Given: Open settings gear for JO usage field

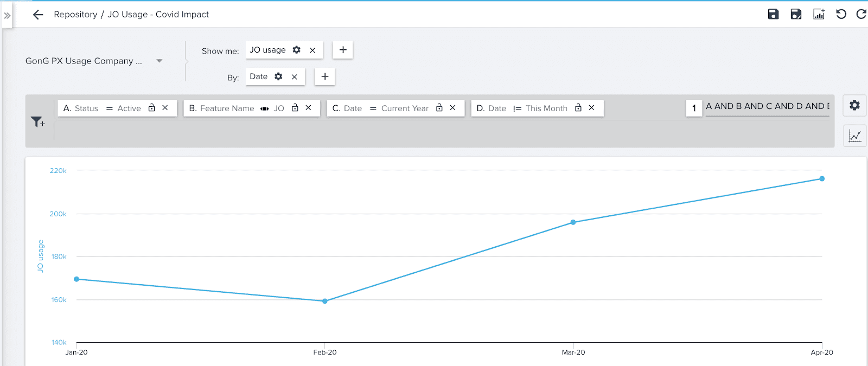Looking at the screenshot, I should tap(297, 50).
